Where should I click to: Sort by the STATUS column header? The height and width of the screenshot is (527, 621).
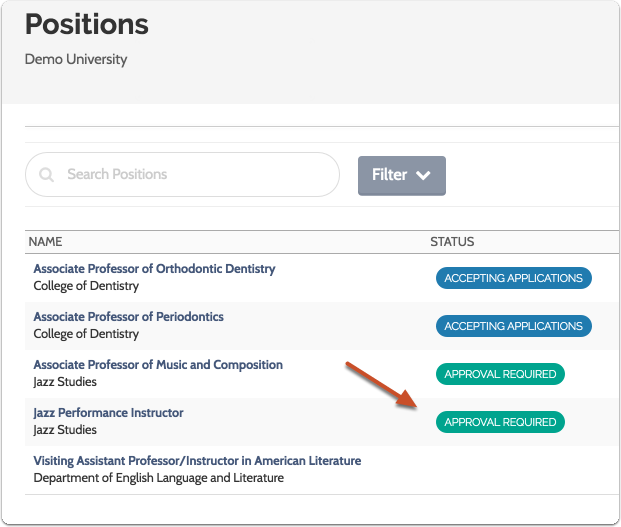tap(452, 242)
